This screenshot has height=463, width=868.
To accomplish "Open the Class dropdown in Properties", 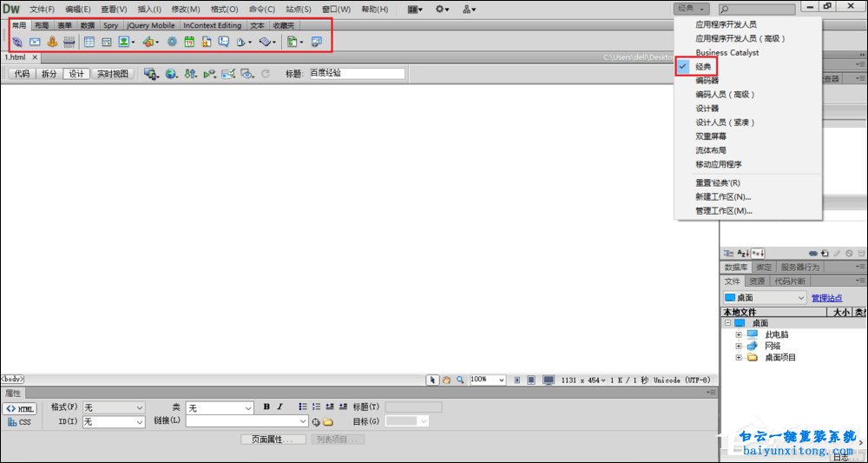I will pyautogui.click(x=220, y=408).
